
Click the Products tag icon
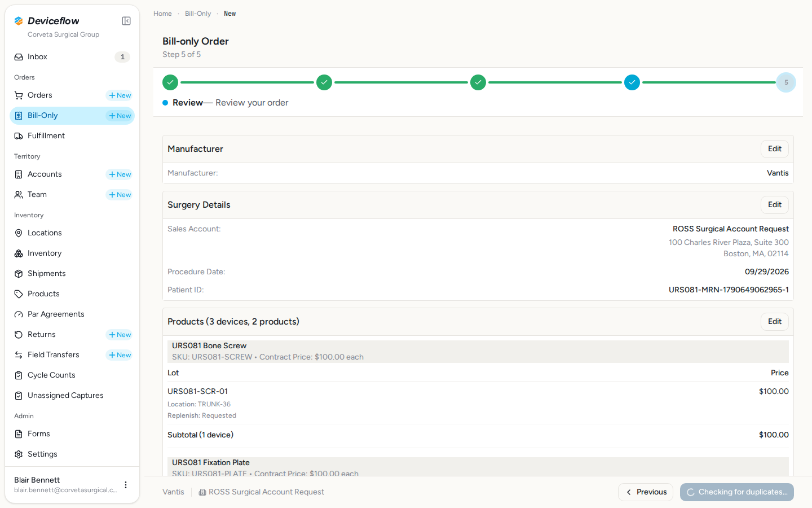click(19, 294)
